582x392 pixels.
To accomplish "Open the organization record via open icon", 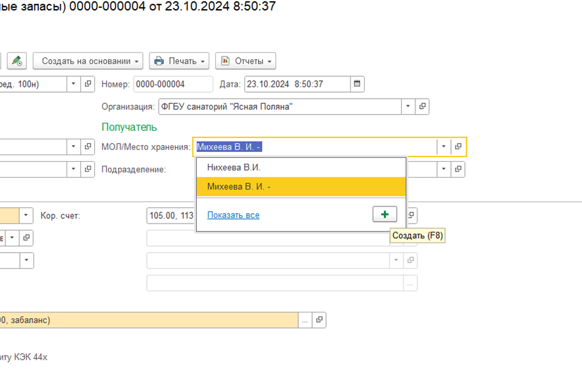I will click(x=422, y=107).
